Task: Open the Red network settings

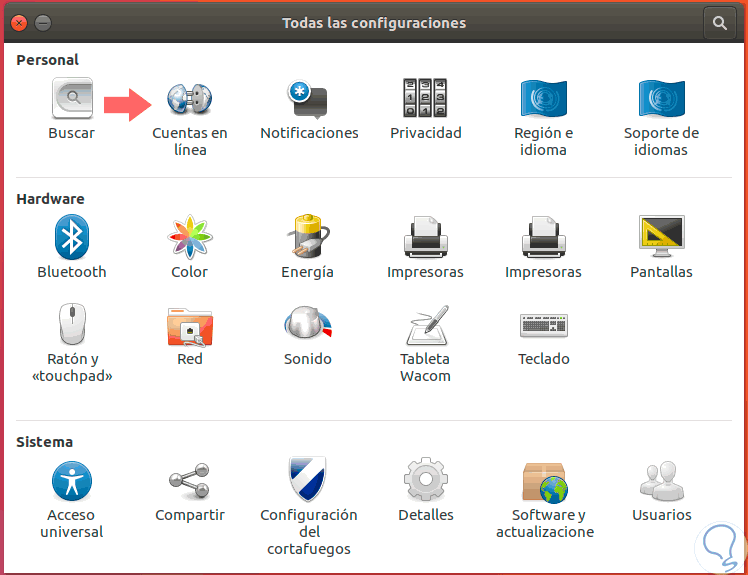Action: point(189,326)
